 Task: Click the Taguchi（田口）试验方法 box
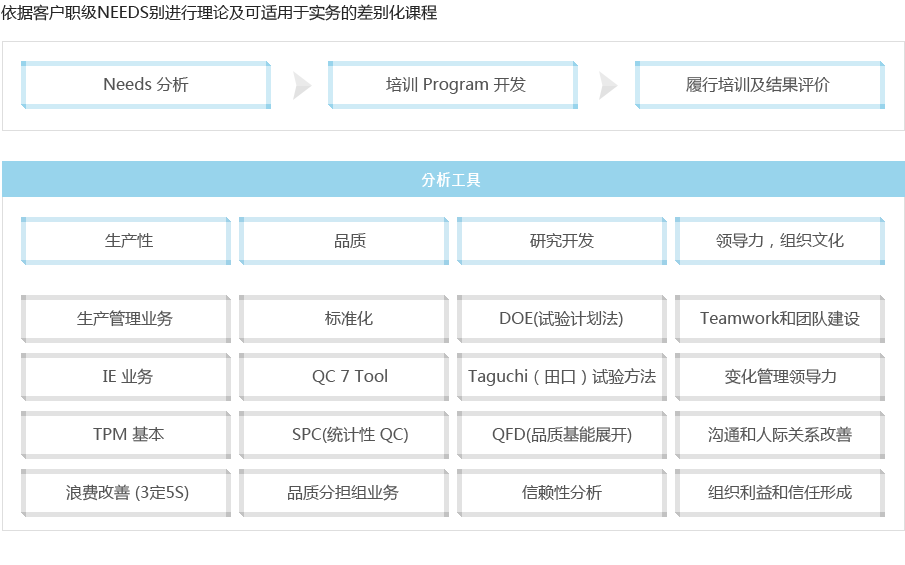[562, 377]
